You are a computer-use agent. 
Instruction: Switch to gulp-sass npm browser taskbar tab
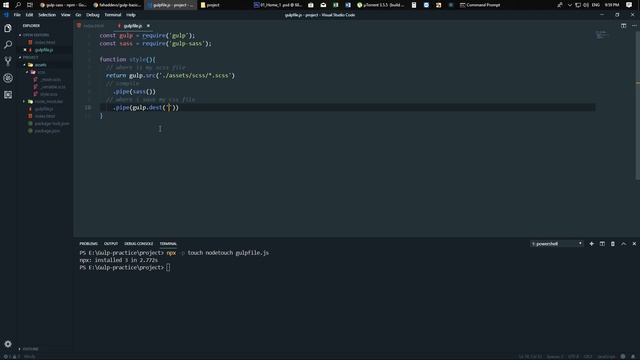63,5
